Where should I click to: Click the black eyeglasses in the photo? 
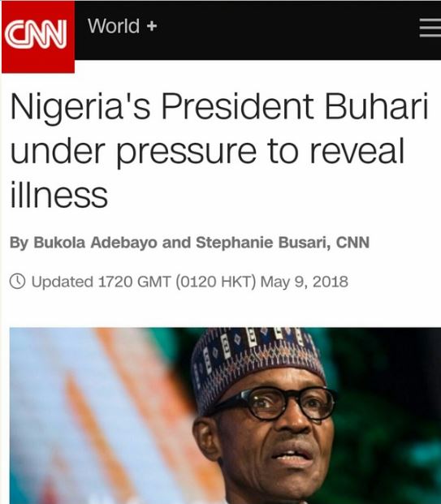click(277, 403)
